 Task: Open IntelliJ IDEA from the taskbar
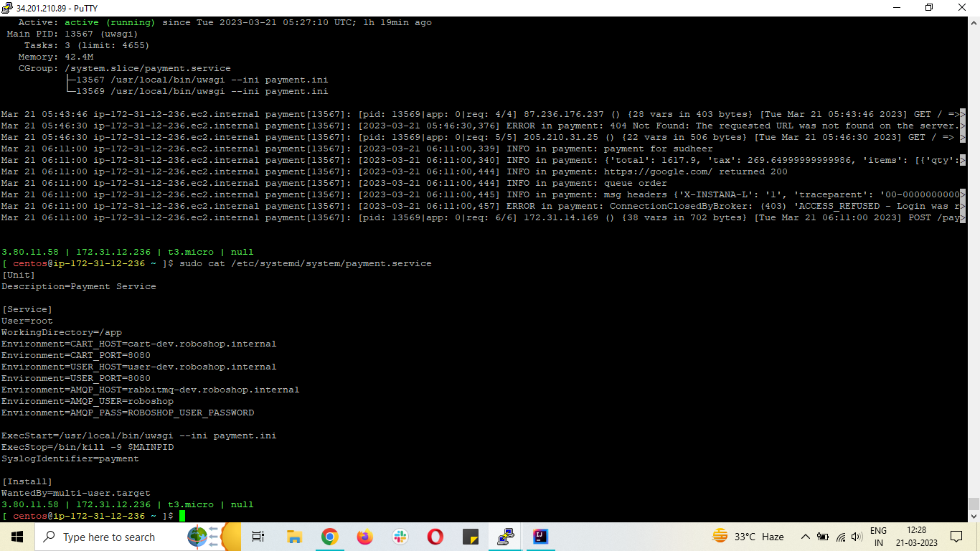pyautogui.click(x=540, y=537)
